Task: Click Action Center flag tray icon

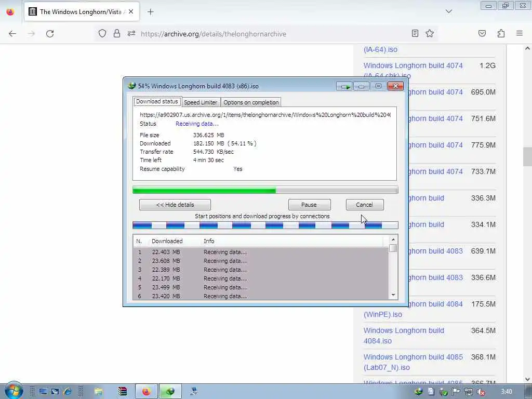Action: tap(456, 392)
